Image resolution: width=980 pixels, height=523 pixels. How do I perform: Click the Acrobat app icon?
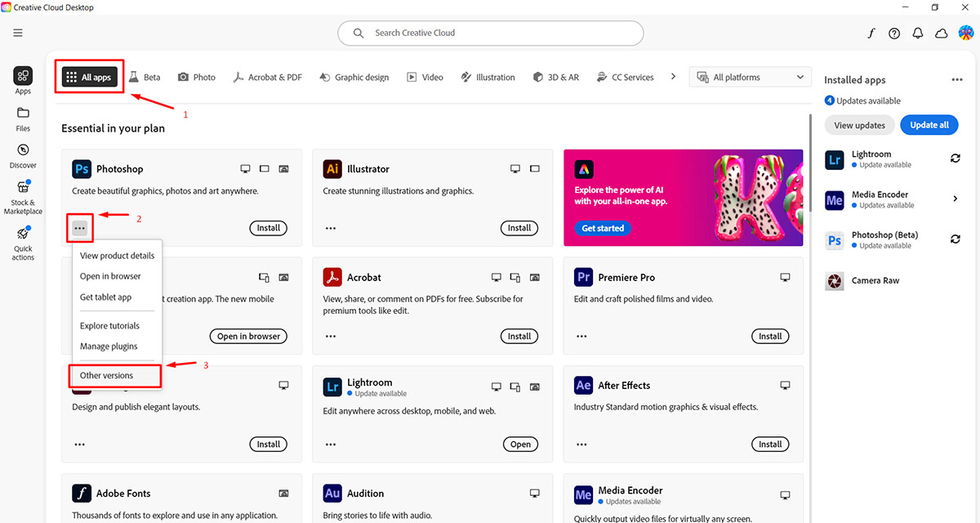pyautogui.click(x=332, y=277)
